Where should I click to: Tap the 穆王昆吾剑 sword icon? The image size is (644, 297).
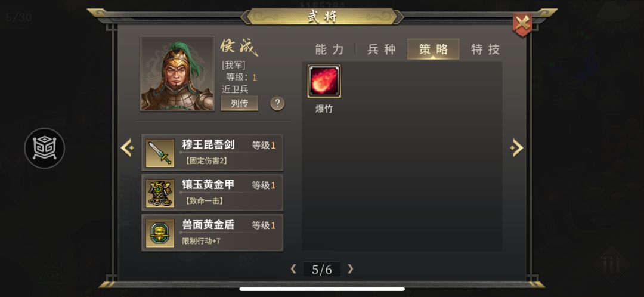[160, 153]
